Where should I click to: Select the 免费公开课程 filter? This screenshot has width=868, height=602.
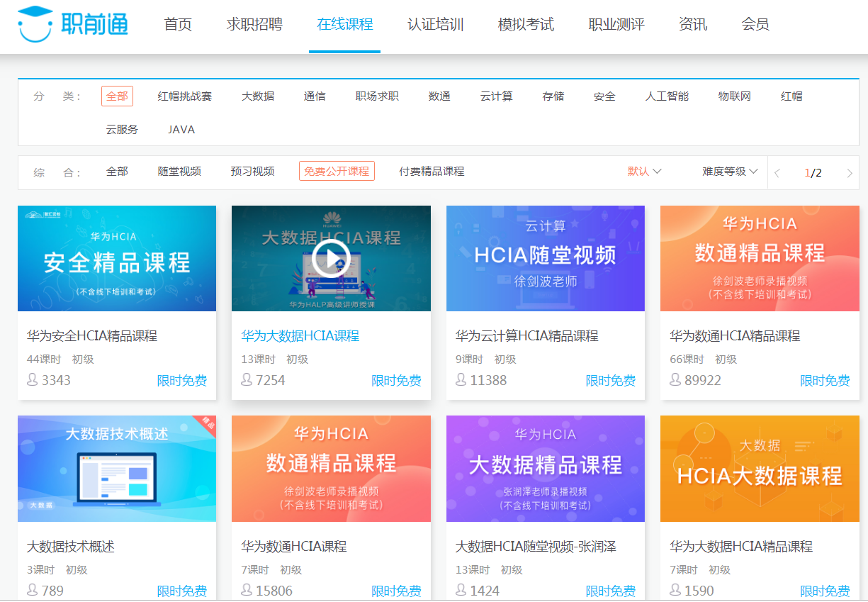[337, 172]
